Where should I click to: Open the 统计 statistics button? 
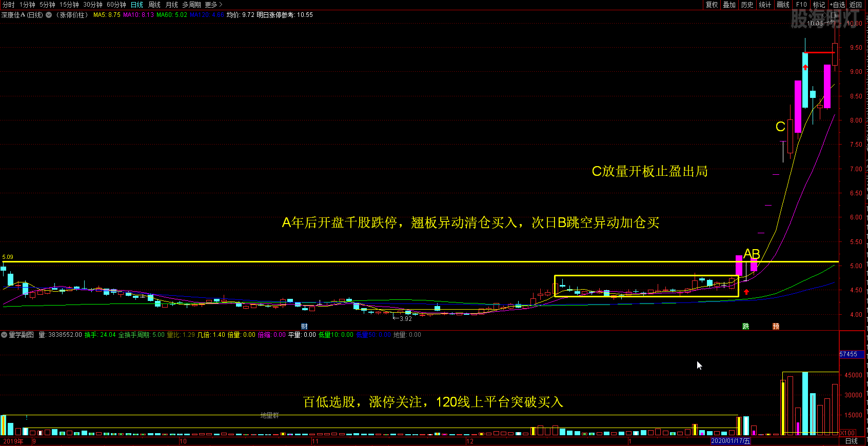tap(765, 5)
